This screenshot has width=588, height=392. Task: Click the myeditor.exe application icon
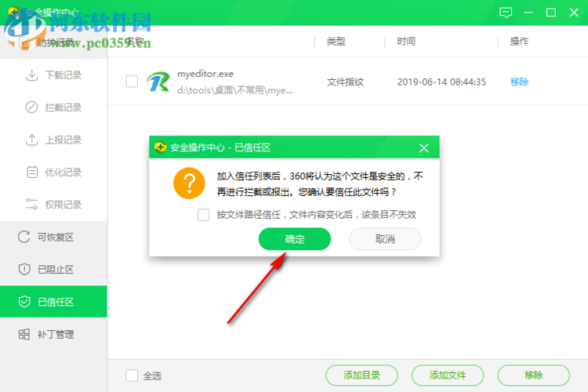(x=158, y=82)
